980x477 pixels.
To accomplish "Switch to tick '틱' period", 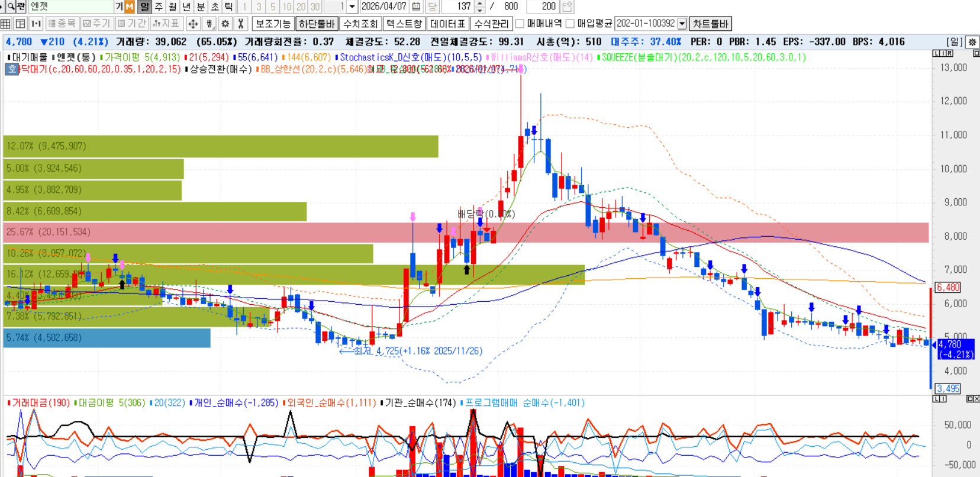I will pyautogui.click(x=229, y=7).
